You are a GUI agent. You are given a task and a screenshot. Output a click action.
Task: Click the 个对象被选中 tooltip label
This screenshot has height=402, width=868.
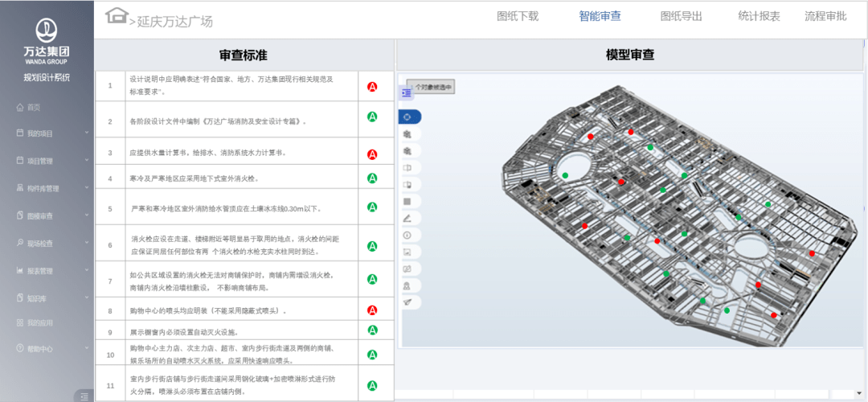pyautogui.click(x=431, y=87)
